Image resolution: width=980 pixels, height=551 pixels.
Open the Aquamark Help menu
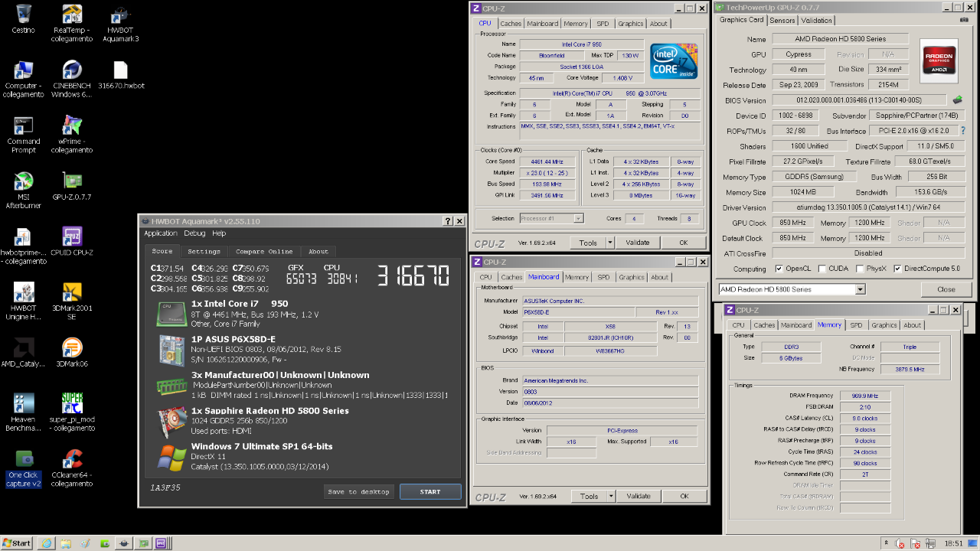(x=219, y=233)
